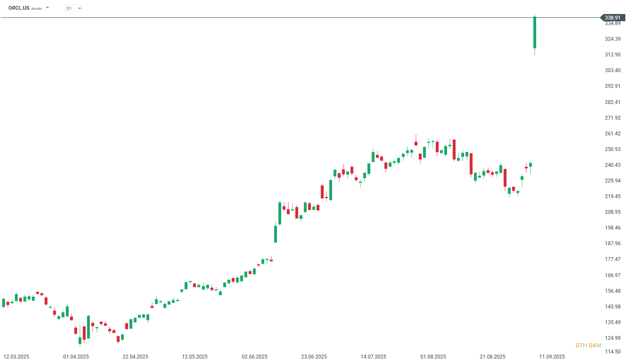Click the 01.04.2025 date label
The width and height of the screenshot is (630, 364).
[76, 356]
